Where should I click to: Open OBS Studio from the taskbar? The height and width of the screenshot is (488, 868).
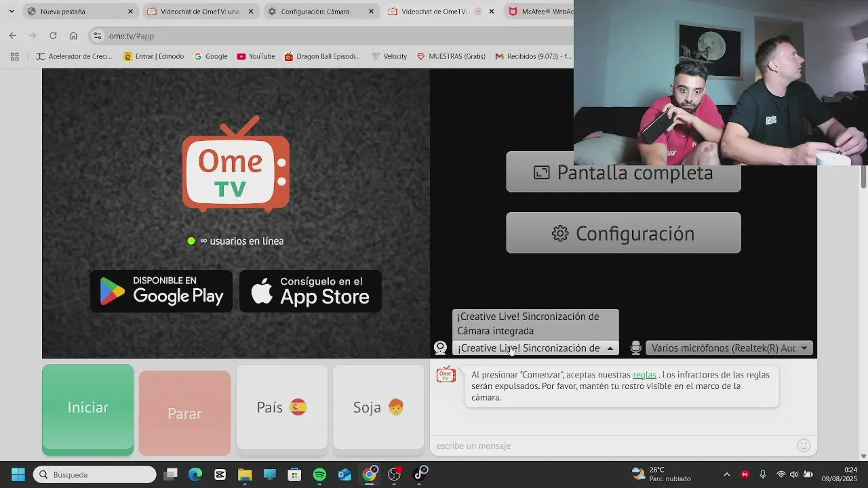point(395,474)
